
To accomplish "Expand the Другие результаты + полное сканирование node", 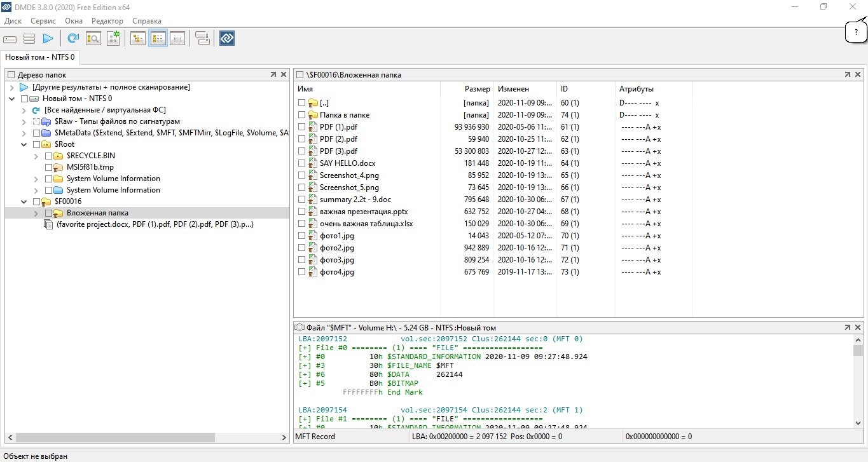I will [12, 87].
